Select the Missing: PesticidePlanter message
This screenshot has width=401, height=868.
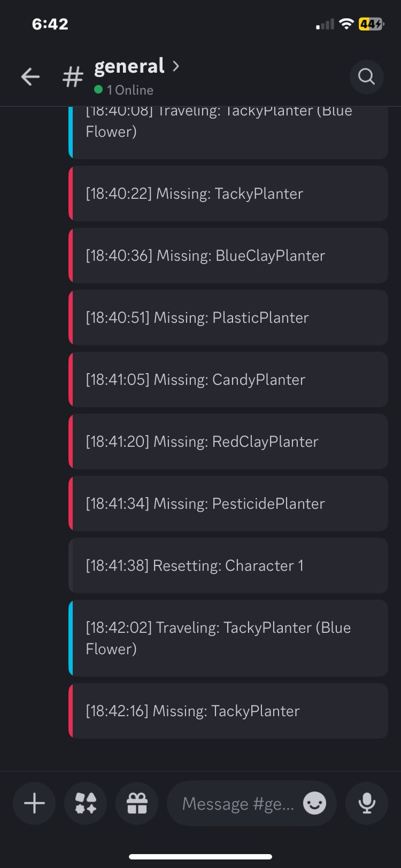tap(228, 503)
